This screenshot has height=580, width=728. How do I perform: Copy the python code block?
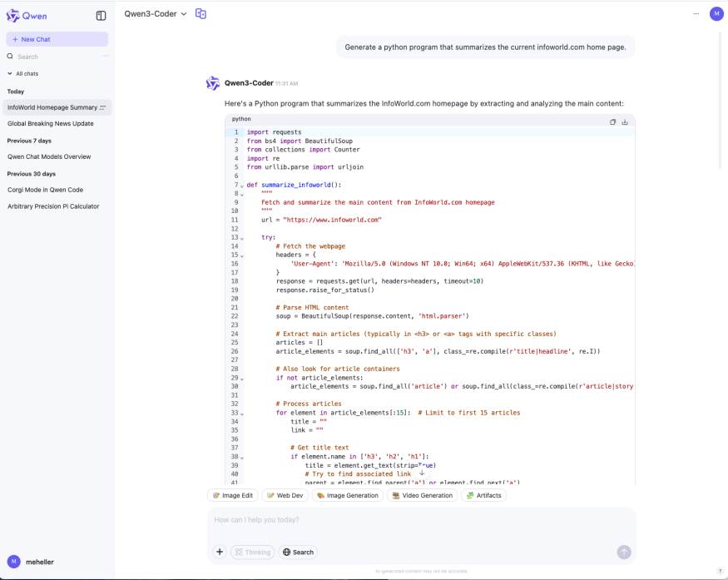pos(613,121)
